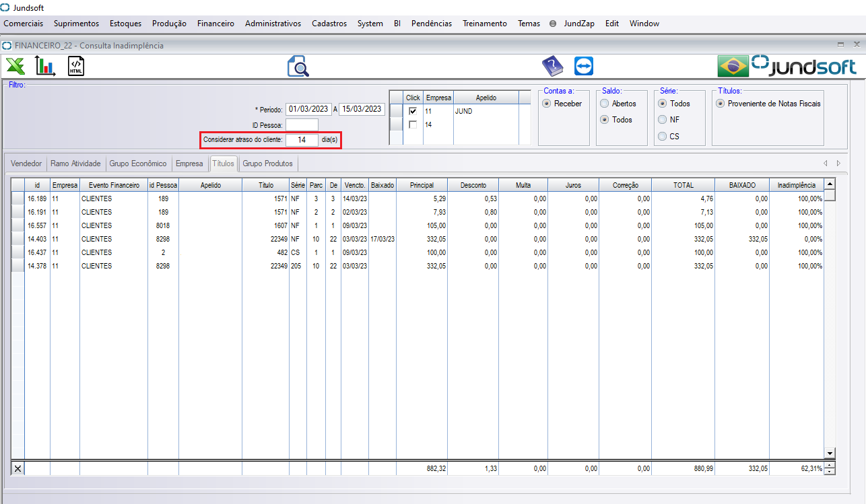This screenshot has height=504, width=866.
Task: Click the table scrollbar down arrow
Action: click(x=830, y=454)
